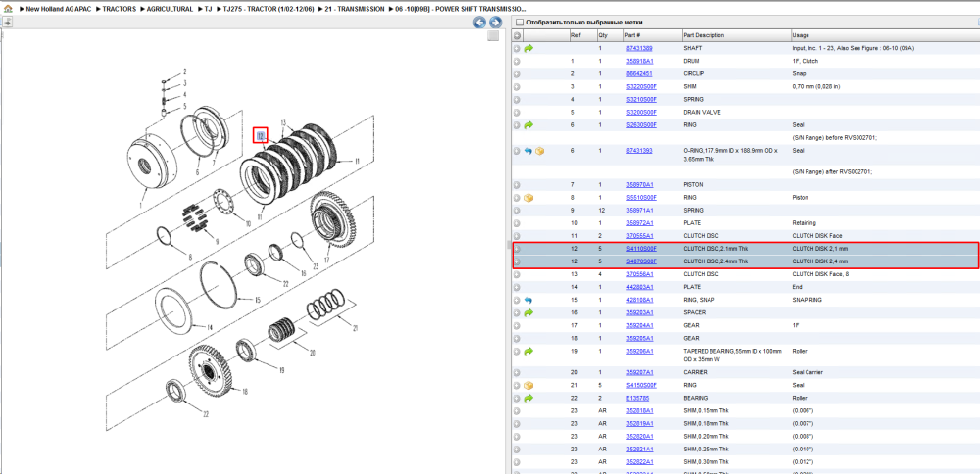This screenshot has width=980, height=474.
Task: Open part link 359286A1
Action: (x=639, y=351)
